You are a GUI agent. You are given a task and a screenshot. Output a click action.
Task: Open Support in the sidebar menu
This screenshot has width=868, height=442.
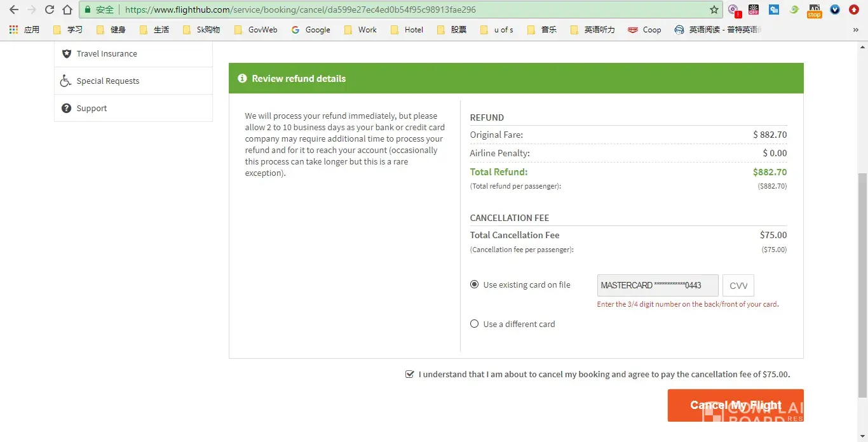[92, 108]
